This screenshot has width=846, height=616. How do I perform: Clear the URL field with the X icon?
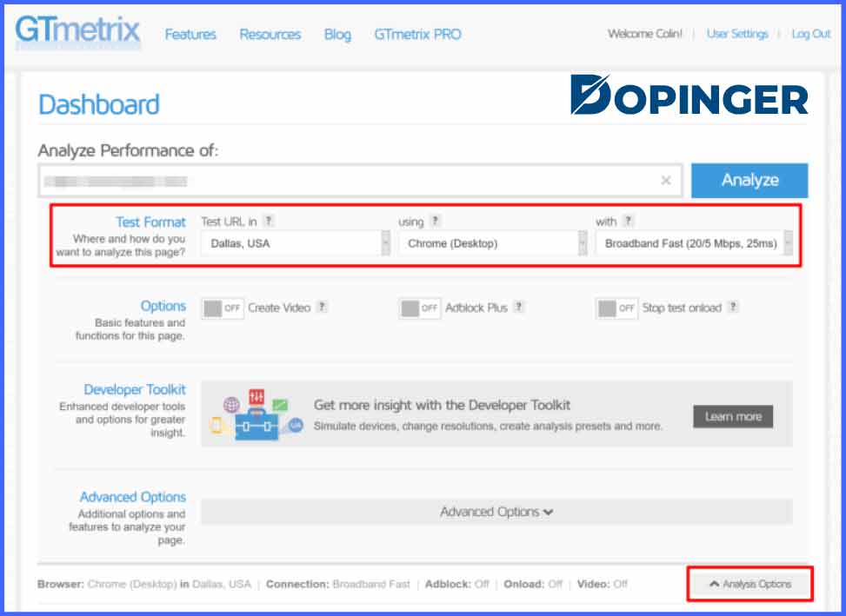tap(666, 181)
